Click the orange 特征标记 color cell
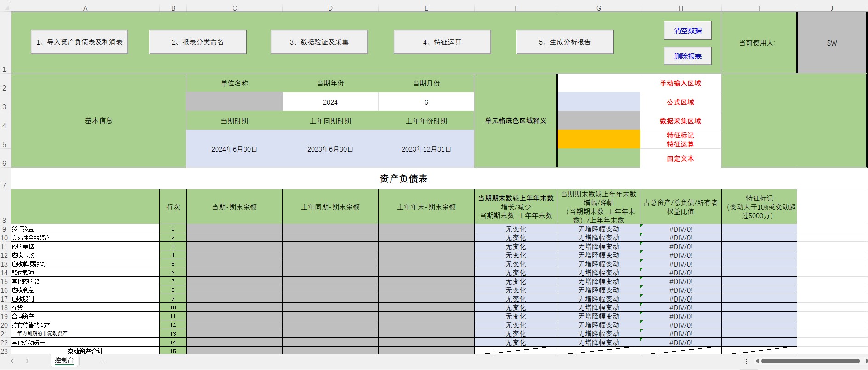This screenshot has width=868, height=370. tap(599, 139)
